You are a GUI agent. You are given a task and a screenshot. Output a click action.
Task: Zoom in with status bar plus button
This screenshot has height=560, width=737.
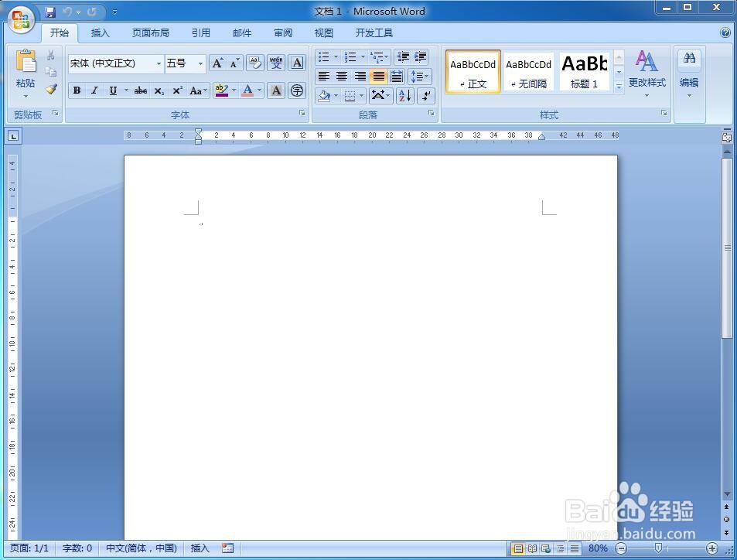[x=712, y=548]
